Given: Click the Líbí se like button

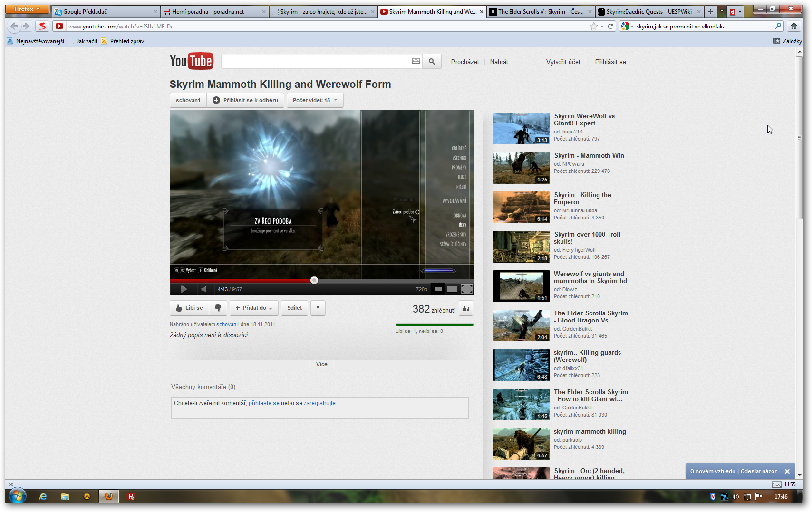Looking at the screenshot, I should [190, 308].
